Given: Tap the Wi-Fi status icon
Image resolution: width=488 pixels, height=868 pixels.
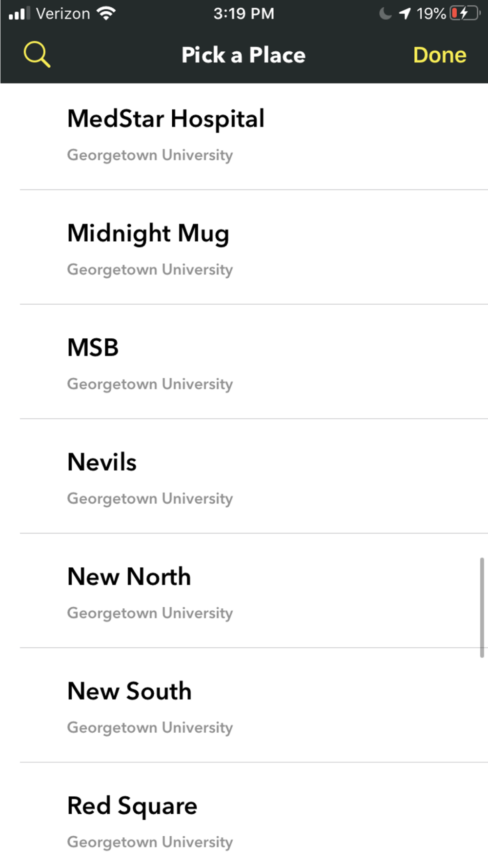Looking at the screenshot, I should pos(106,13).
